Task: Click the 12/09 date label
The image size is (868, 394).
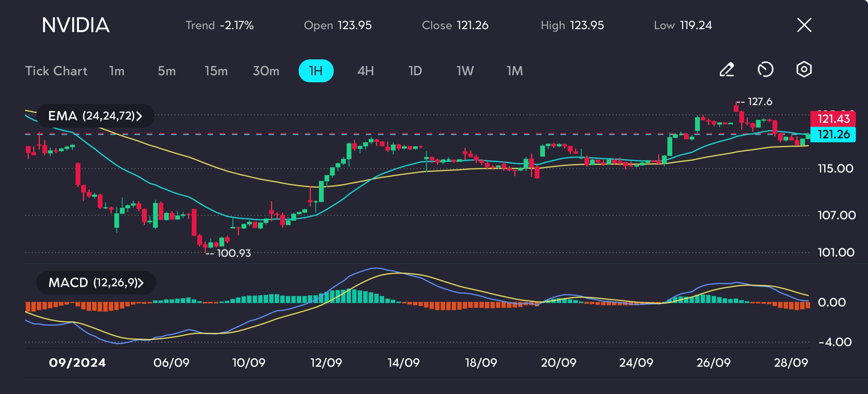Action: pyautogui.click(x=326, y=363)
